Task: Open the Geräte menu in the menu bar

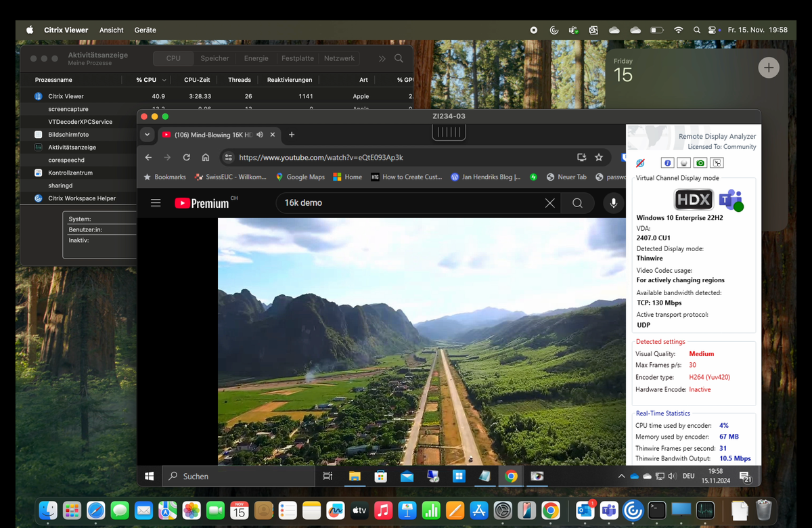Action: coord(145,30)
